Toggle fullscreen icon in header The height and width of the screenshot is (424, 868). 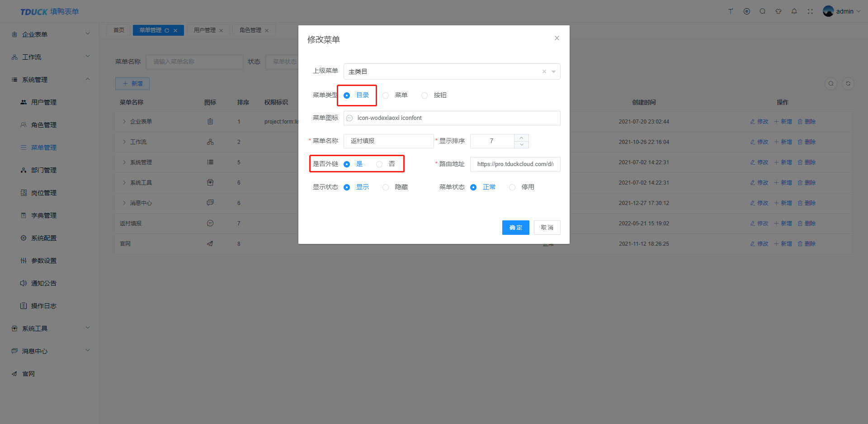click(810, 11)
